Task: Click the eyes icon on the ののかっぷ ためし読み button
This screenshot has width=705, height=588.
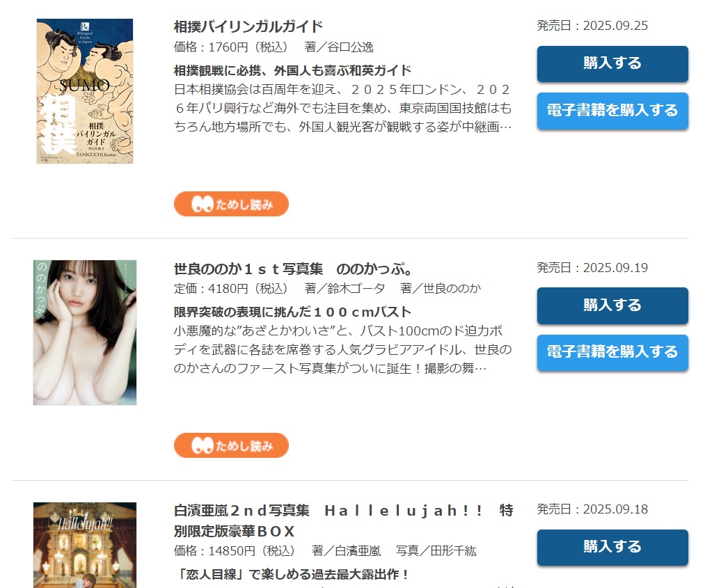Action: click(x=202, y=445)
